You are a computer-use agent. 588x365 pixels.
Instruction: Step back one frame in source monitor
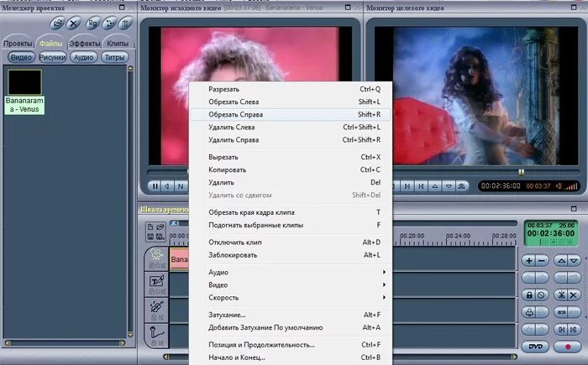coord(167,186)
